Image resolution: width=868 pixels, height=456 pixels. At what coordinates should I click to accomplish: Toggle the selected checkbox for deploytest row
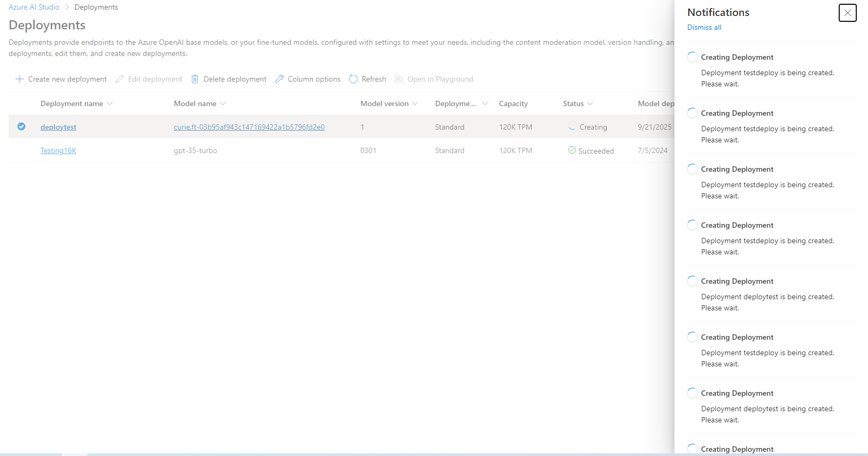point(21,126)
